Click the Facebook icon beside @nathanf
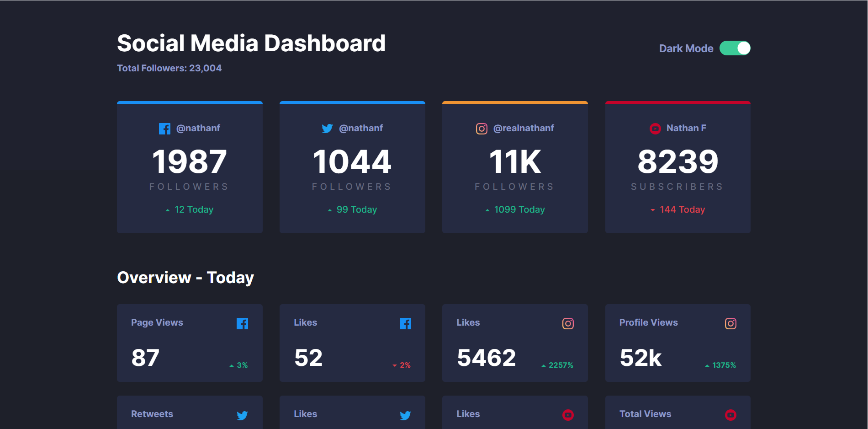Viewport: 868px width, 429px height. (x=164, y=129)
